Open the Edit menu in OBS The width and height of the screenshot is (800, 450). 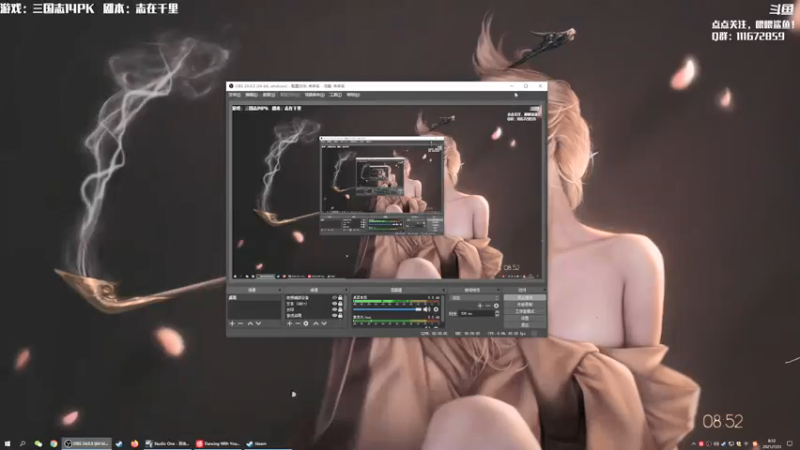(252, 95)
